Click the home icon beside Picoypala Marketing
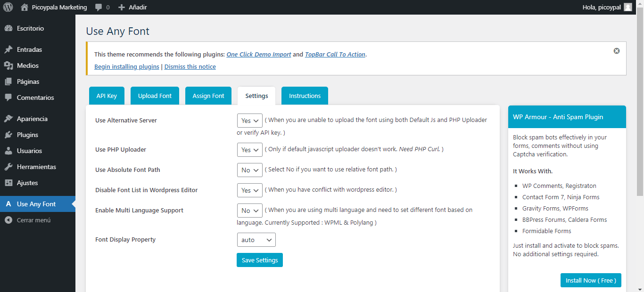 [x=25, y=7]
